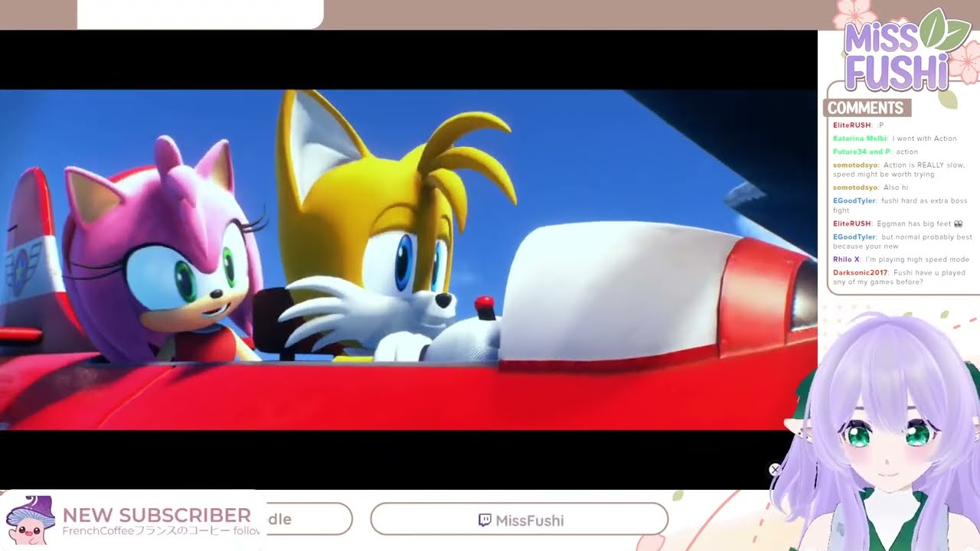Click the Twitch logo beside MissFushi
980x551 pixels.
(485, 520)
